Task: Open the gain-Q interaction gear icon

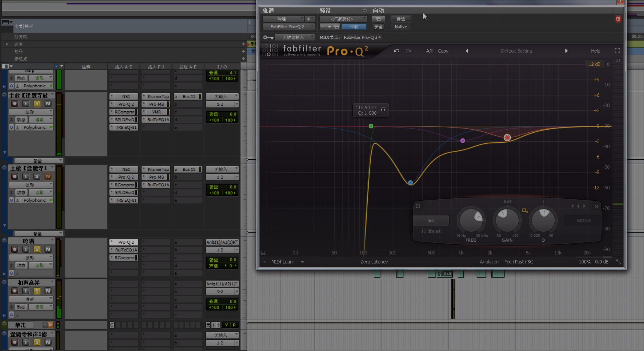Action: pyautogui.click(x=524, y=210)
